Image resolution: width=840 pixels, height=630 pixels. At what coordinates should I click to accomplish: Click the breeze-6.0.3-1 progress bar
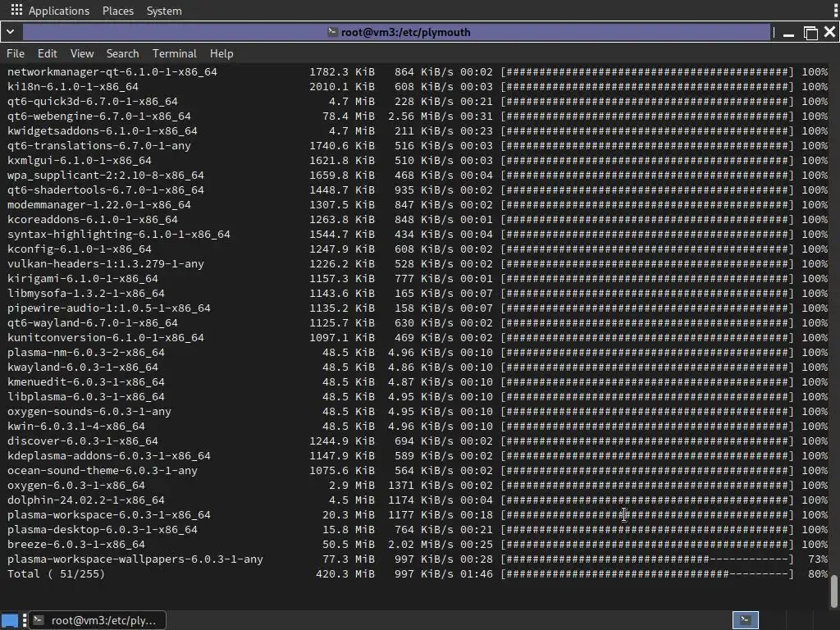tap(647, 545)
